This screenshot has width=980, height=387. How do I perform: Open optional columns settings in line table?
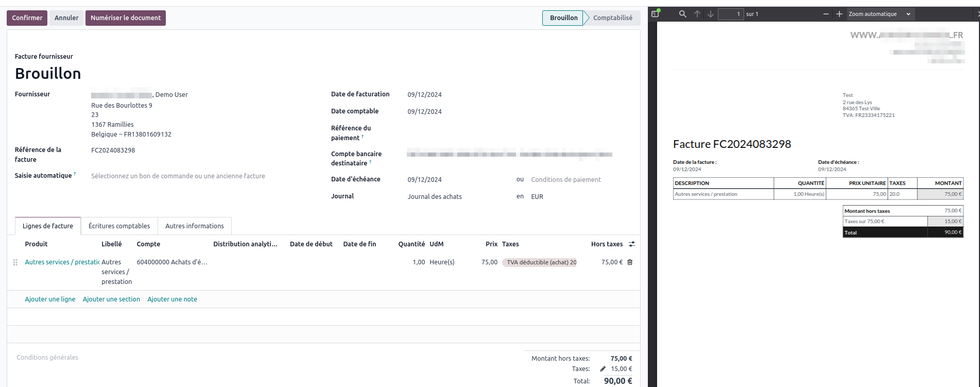click(x=632, y=244)
